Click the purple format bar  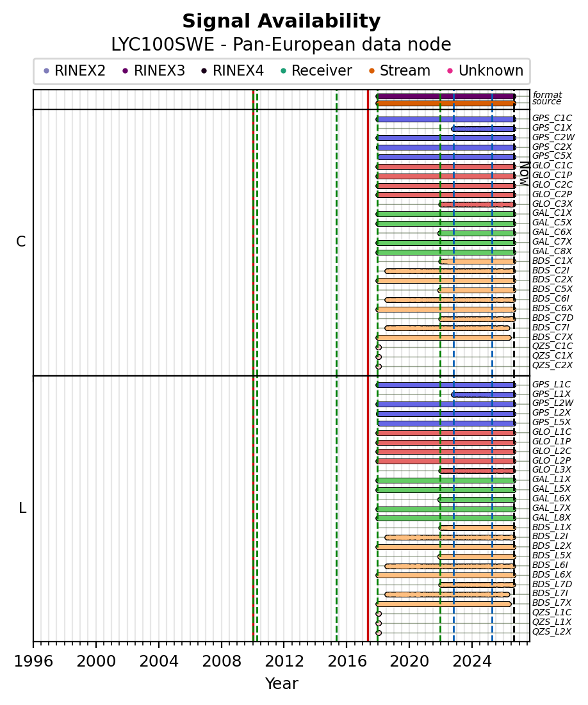(446, 97)
